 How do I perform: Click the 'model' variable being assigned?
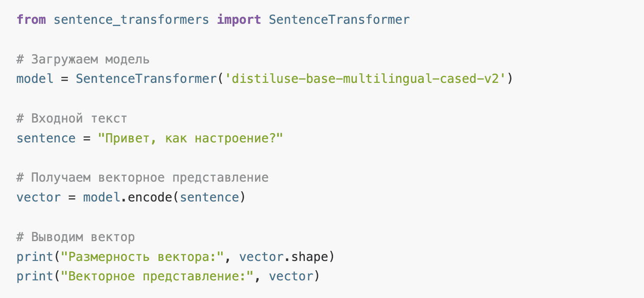pyautogui.click(x=35, y=79)
